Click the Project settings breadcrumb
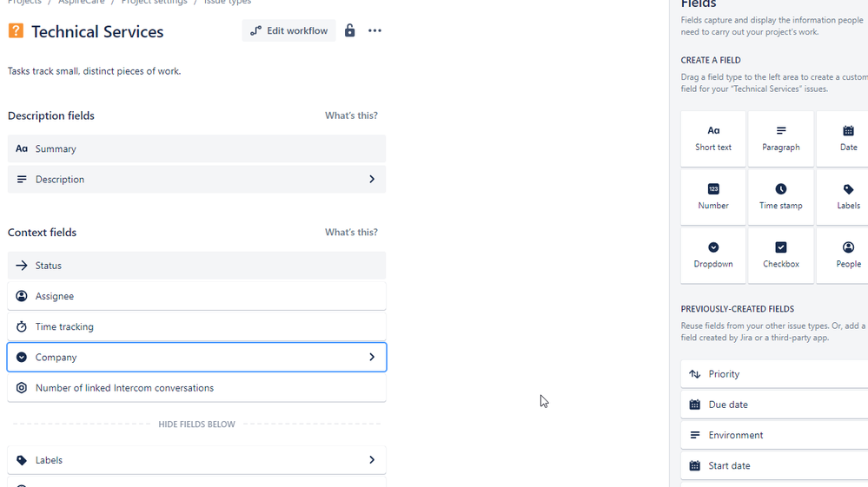The image size is (868, 487). click(x=154, y=3)
